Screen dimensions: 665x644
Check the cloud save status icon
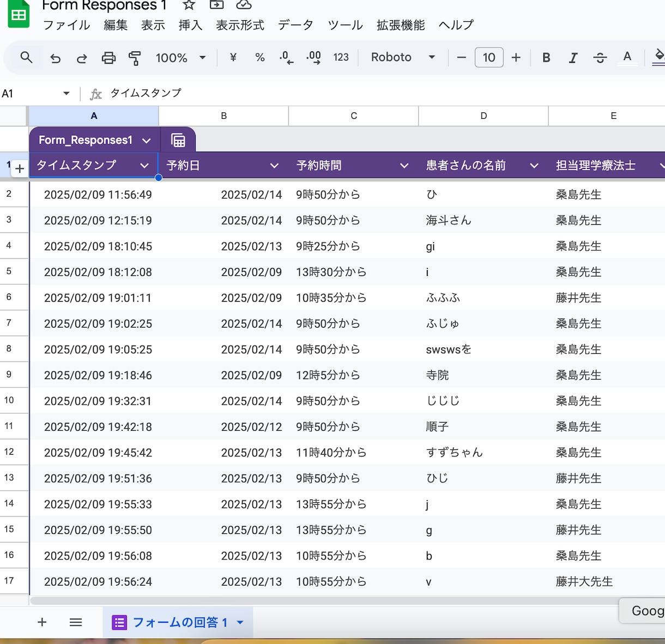(244, 5)
